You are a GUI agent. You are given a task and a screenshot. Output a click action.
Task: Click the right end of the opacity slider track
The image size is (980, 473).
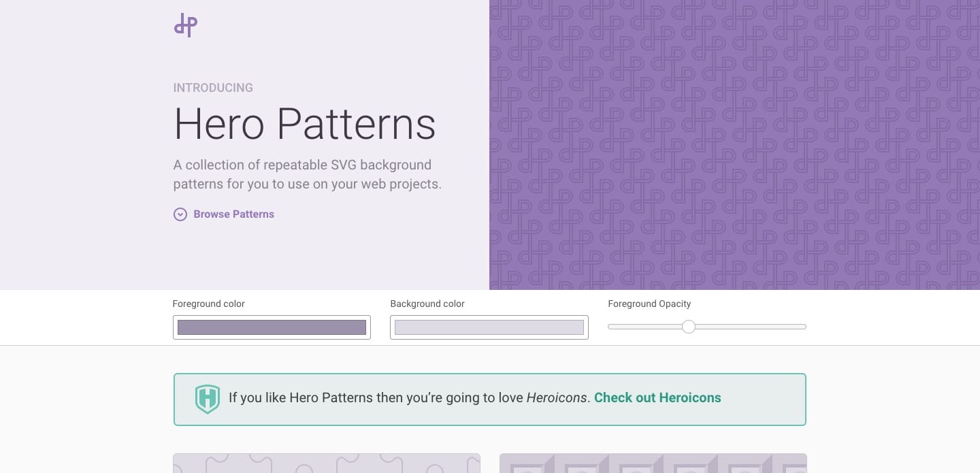coord(802,327)
